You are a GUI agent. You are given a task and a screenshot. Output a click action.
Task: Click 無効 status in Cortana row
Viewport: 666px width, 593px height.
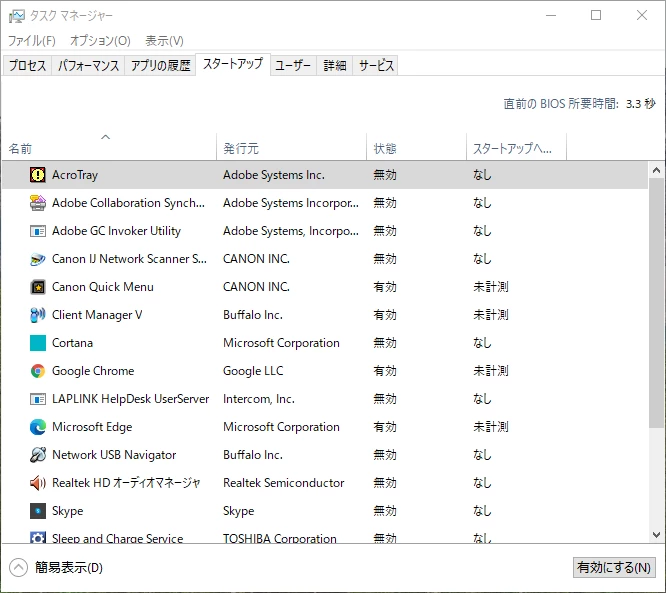[385, 343]
